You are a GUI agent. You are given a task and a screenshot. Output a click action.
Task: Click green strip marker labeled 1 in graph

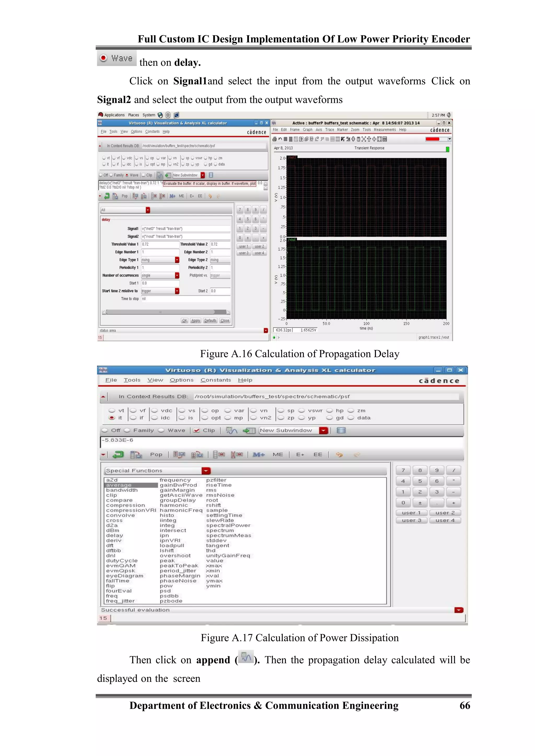[x=447, y=149]
